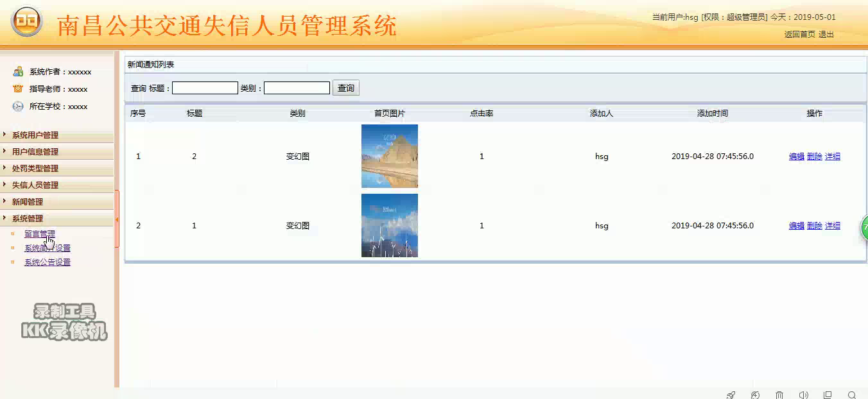The image size is (868, 399).
Task: Click the system logo icon in the header
Action: pyautogui.click(x=26, y=21)
